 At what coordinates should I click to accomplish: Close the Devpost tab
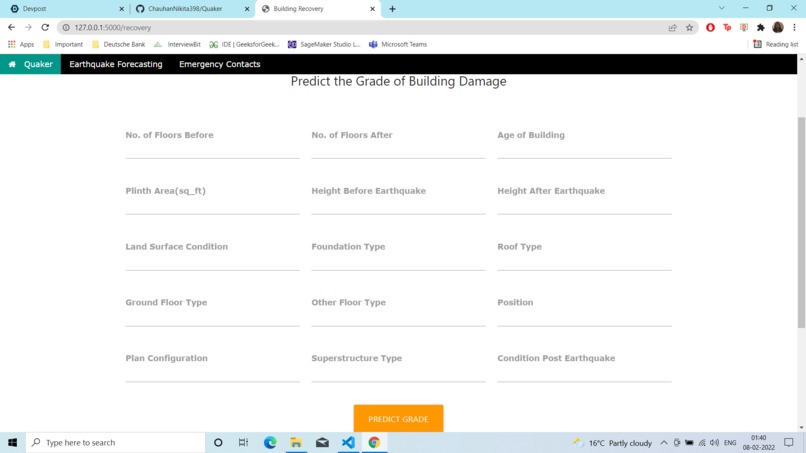coord(122,9)
